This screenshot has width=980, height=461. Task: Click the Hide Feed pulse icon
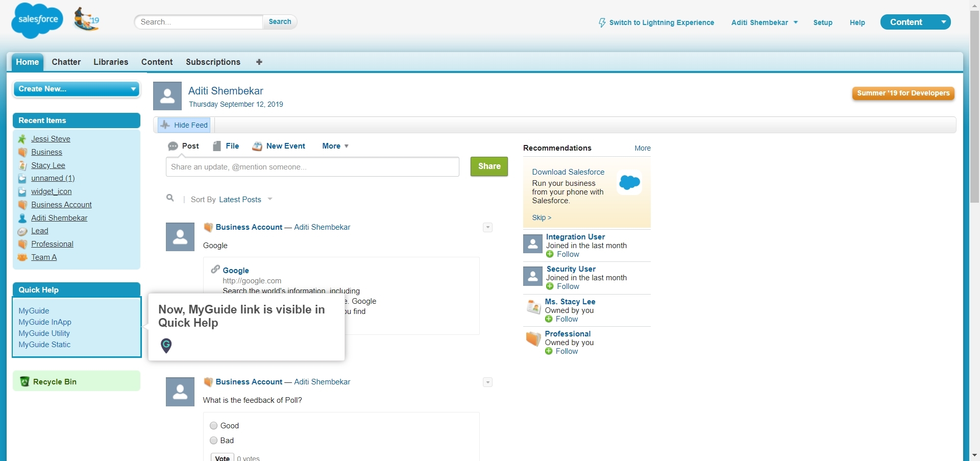pos(165,125)
